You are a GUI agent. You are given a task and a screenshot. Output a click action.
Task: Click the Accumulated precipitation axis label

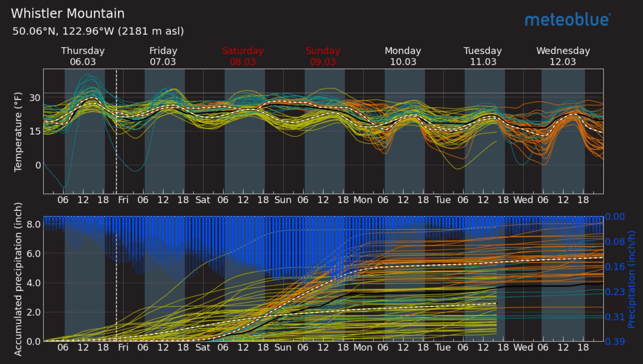(x=18, y=279)
